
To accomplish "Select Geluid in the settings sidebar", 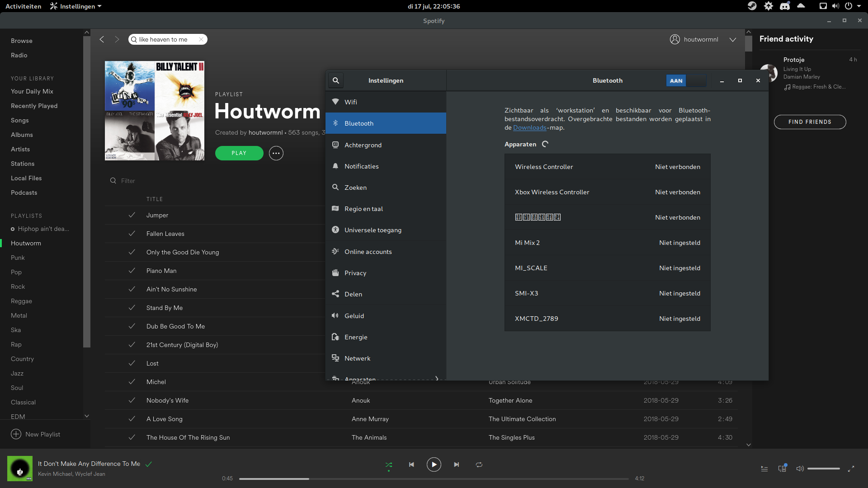I will click(354, 316).
